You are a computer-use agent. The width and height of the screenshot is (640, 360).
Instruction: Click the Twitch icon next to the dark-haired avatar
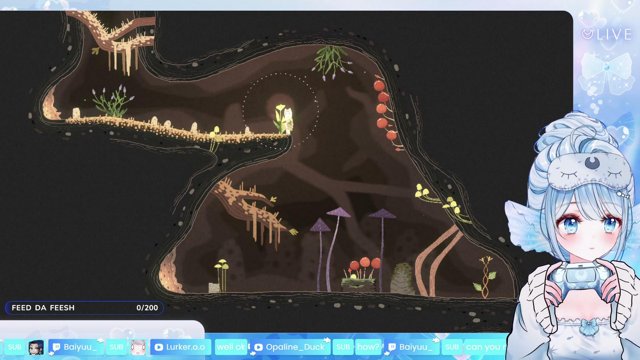click(56, 347)
